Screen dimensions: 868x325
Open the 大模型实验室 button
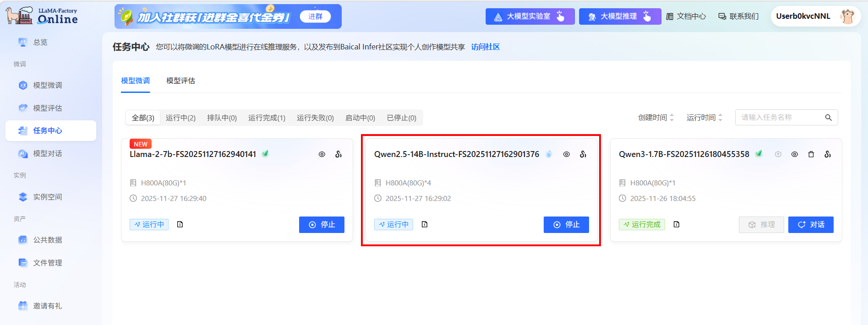coord(530,16)
